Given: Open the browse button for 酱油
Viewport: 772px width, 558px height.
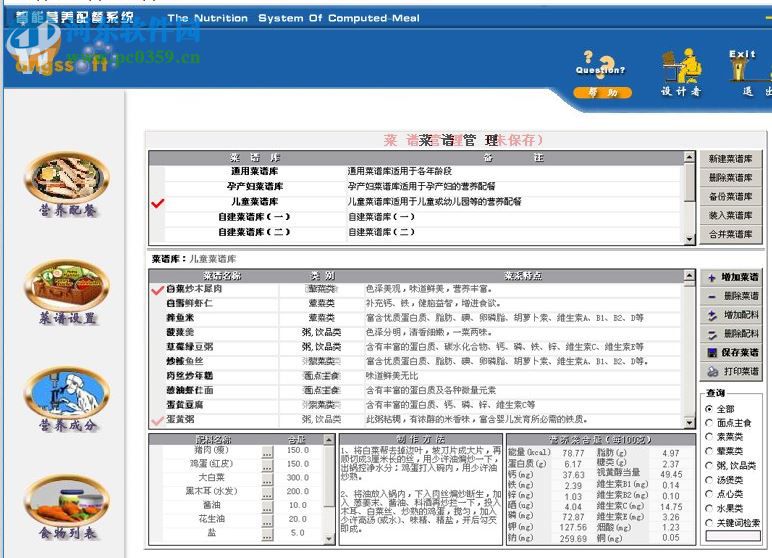Looking at the screenshot, I should [267, 507].
